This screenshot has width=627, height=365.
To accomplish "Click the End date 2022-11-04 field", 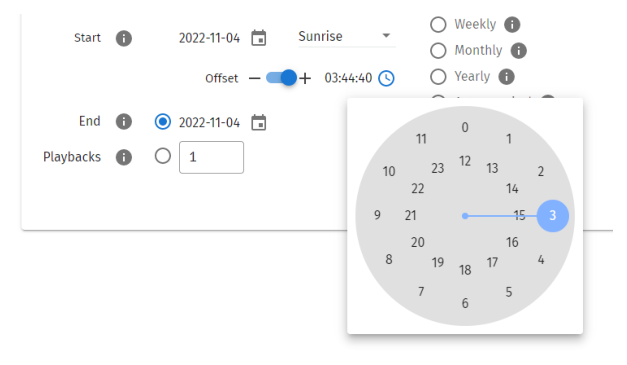I will 209,123.
